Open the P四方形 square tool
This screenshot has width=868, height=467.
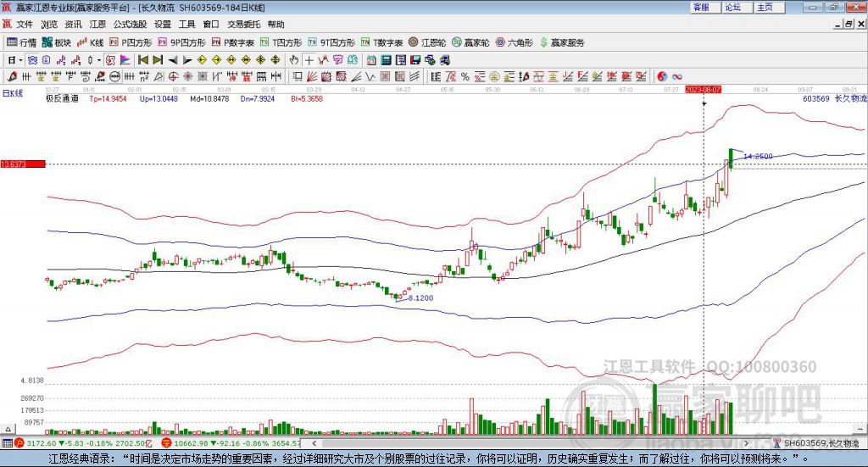pos(131,42)
